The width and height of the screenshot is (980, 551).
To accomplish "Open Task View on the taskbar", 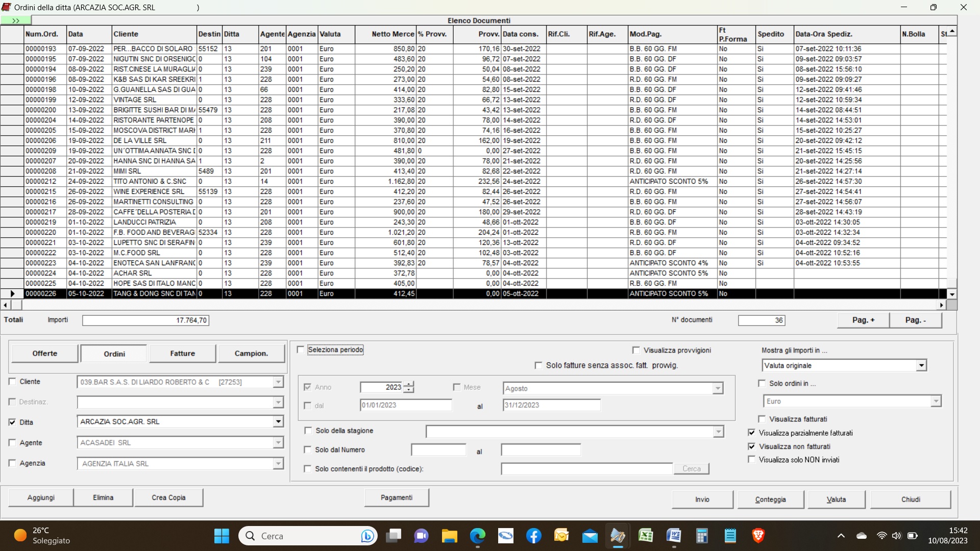I will click(x=394, y=536).
